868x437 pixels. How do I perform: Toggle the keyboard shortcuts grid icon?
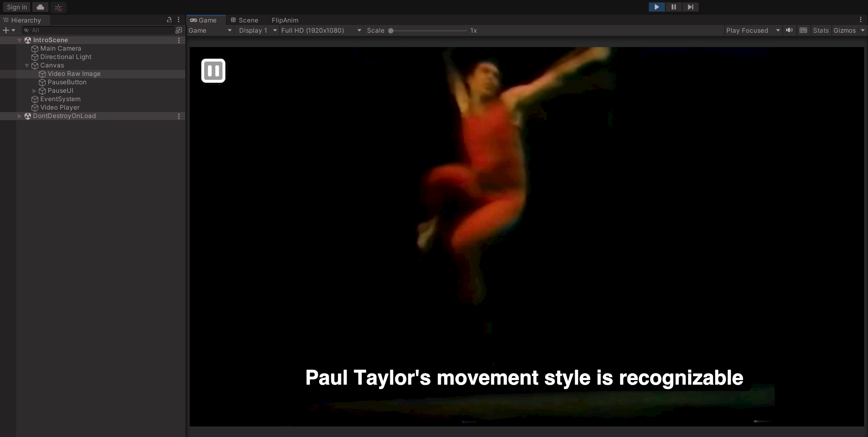pos(803,30)
